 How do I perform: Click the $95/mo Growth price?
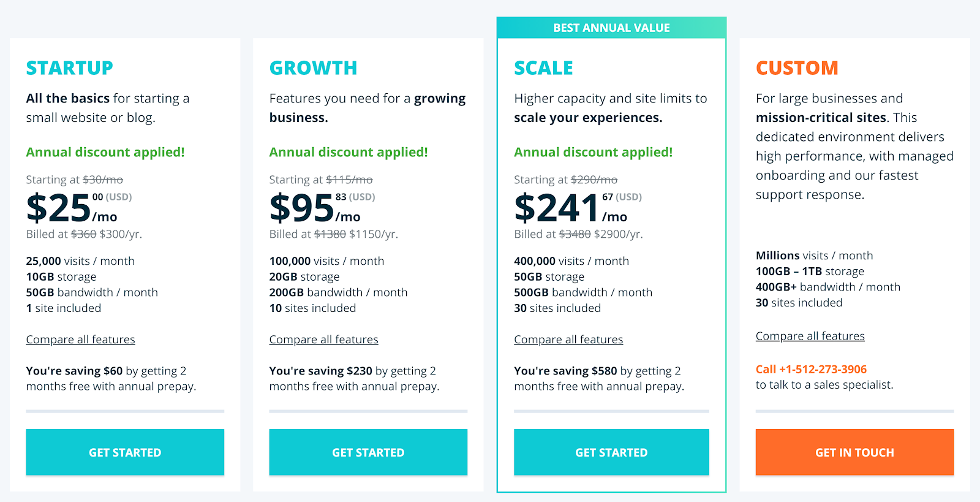click(315, 208)
